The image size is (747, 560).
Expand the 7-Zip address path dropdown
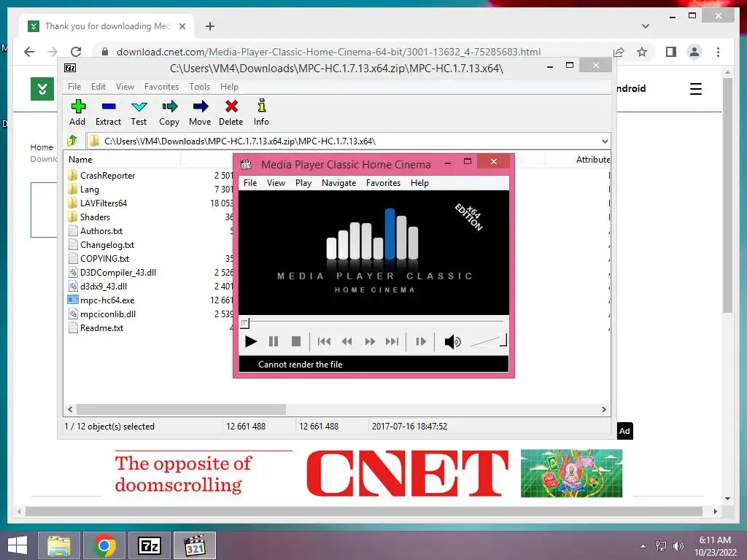click(x=605, y=141)
